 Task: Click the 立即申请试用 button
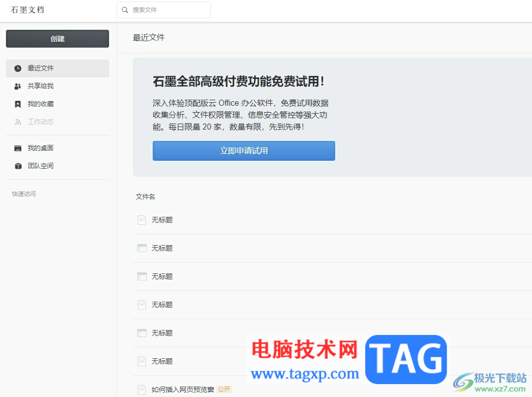[x=243, y=151]
